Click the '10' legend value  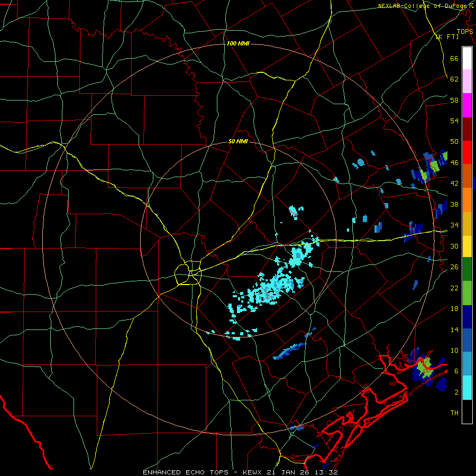click(x=454, y=350)
